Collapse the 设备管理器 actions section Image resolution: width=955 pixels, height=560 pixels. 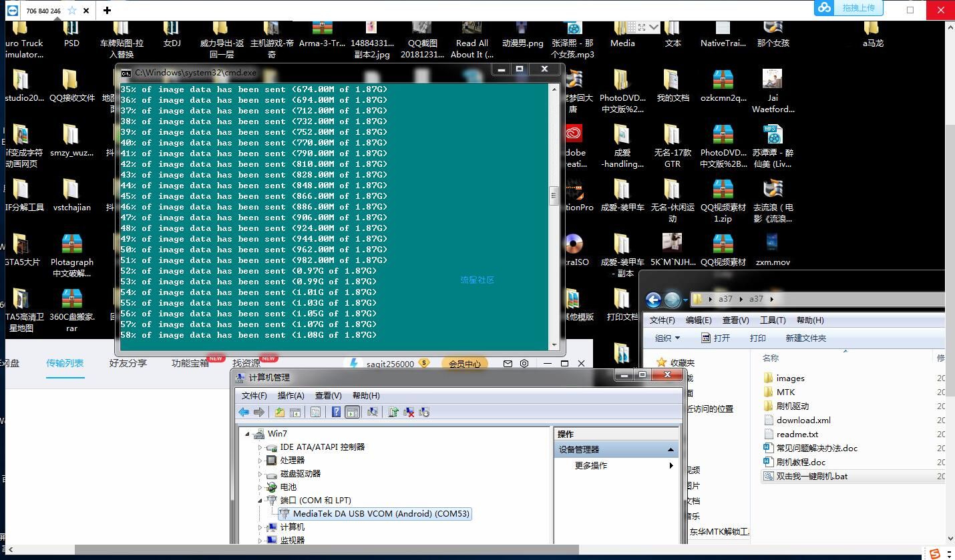pyautogui.click(x=671, y=450)
